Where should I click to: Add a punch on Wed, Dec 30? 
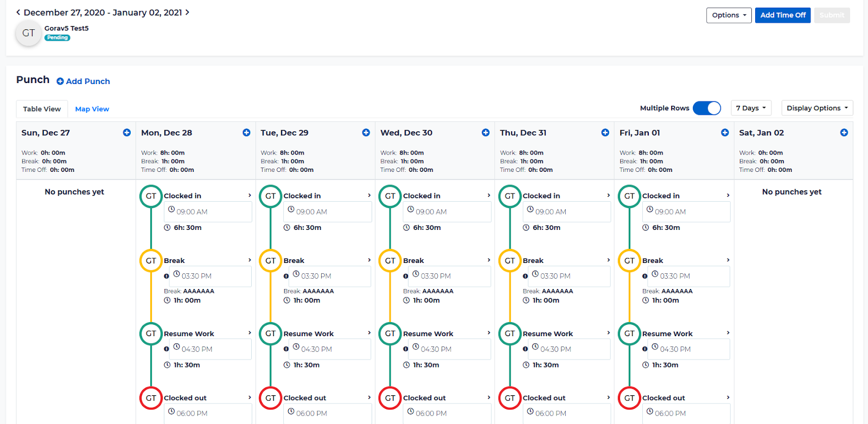(486, 133)
